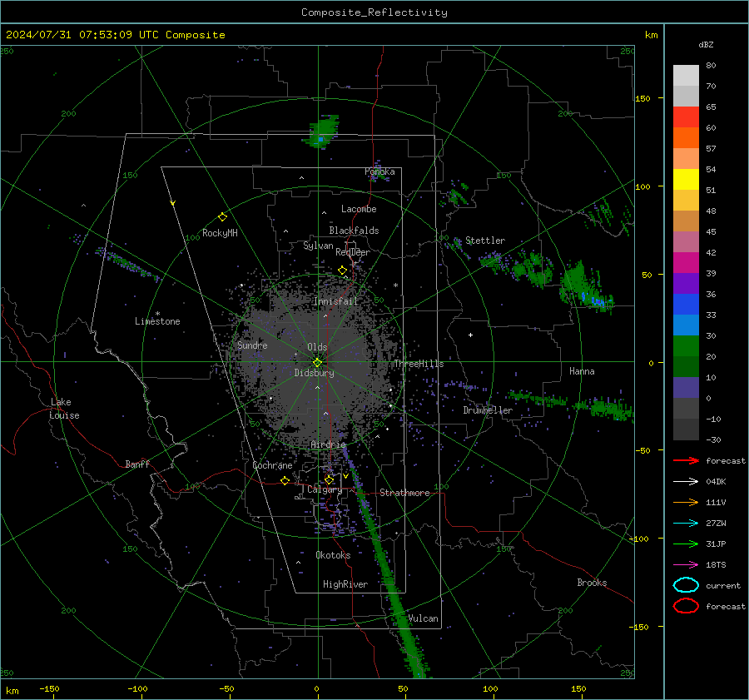Click the green echo cluster northeast of Hanna
The width and height of the screenshot is (749, 700).
tap(585, 288)
